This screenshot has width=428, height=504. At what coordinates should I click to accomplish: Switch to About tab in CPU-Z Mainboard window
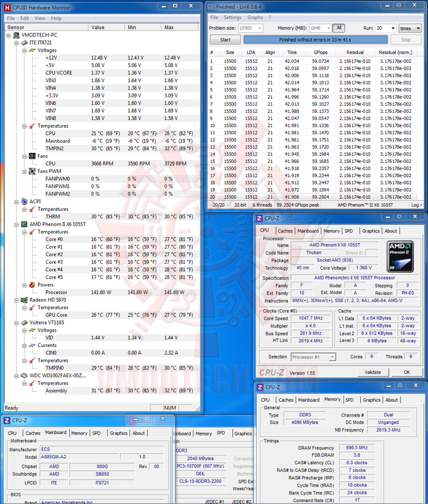pyautogui.click(x=139, y=433)
